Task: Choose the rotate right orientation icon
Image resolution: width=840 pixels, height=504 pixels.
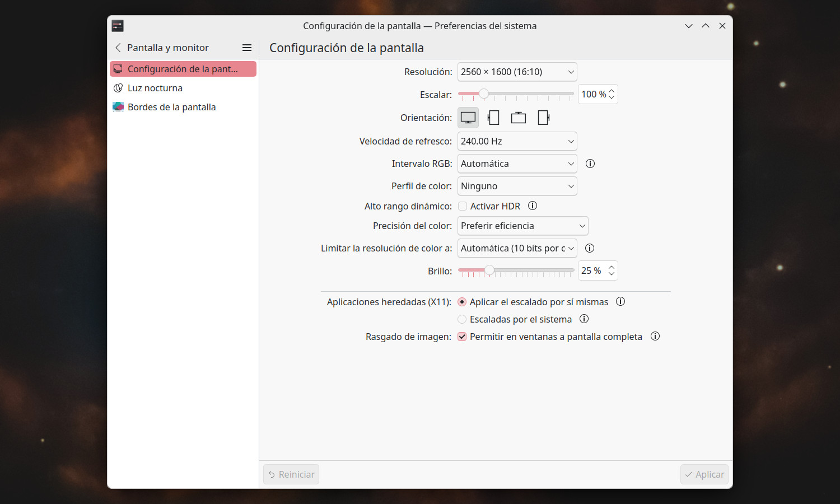Action: click(543, 118)
